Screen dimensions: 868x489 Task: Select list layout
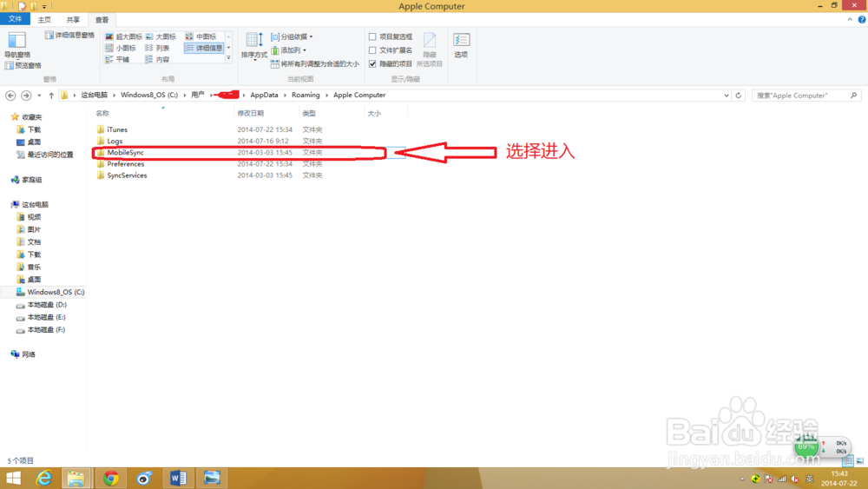tap(158, 48)
